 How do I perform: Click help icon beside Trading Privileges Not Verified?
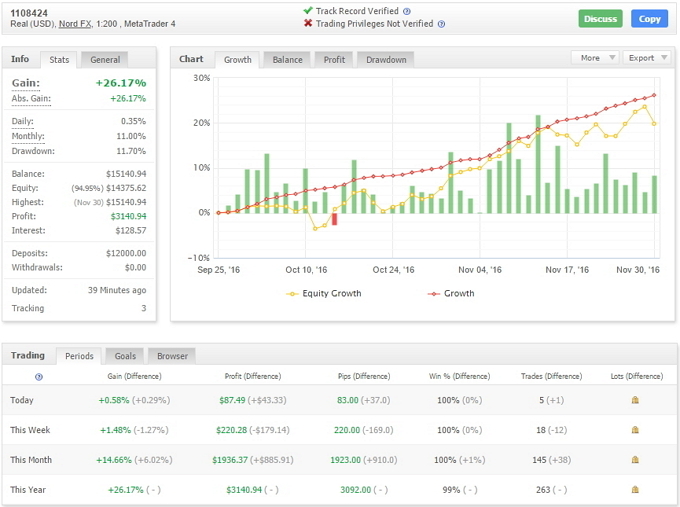(x=441, y=24)
